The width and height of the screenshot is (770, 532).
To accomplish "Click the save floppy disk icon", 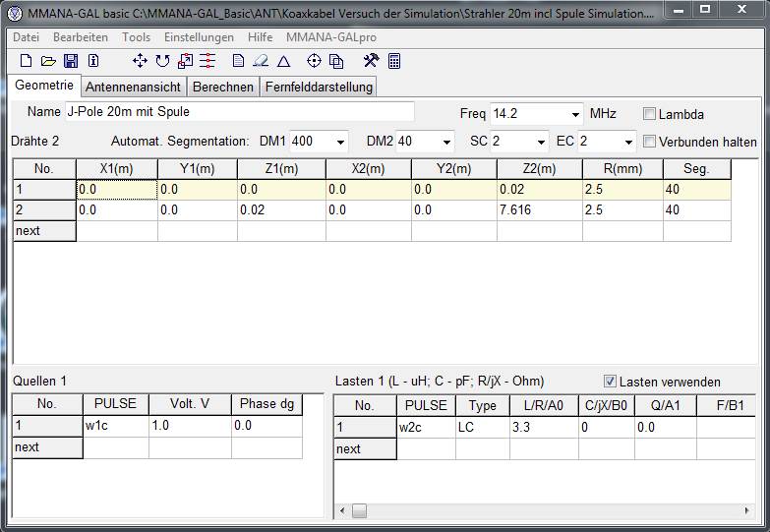I will 70,61.
